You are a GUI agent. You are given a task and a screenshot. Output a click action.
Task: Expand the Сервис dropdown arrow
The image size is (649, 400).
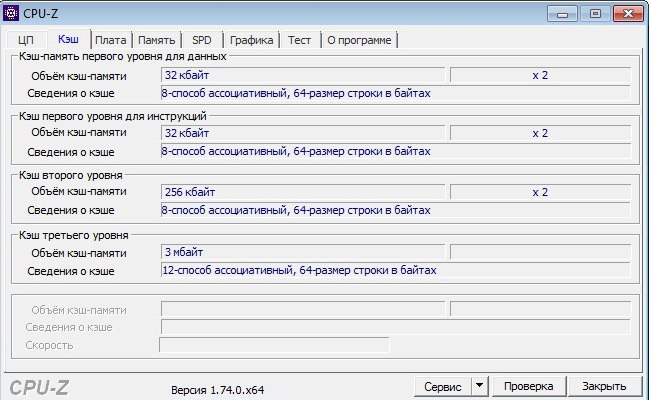click(478, 385)
